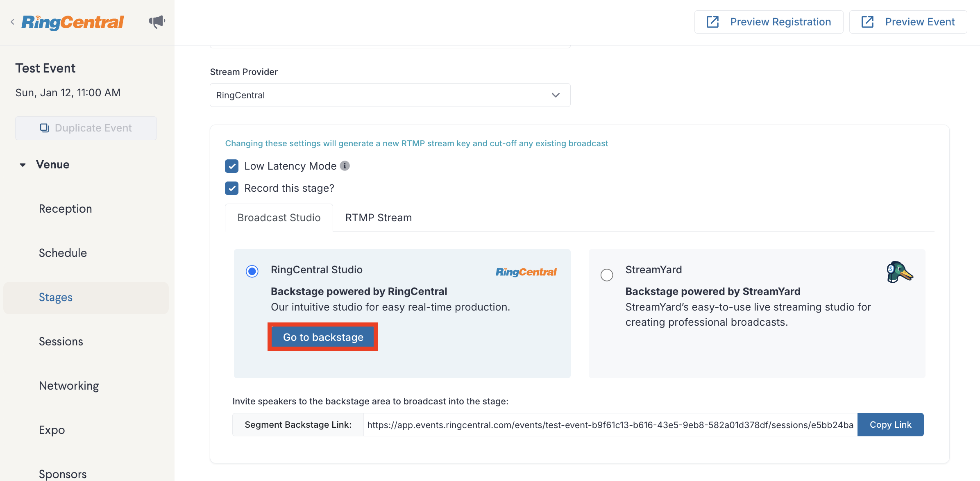Click the Low Latency Mode info icon
This screenshot has height=481, width=980.
tap(345, 166)
